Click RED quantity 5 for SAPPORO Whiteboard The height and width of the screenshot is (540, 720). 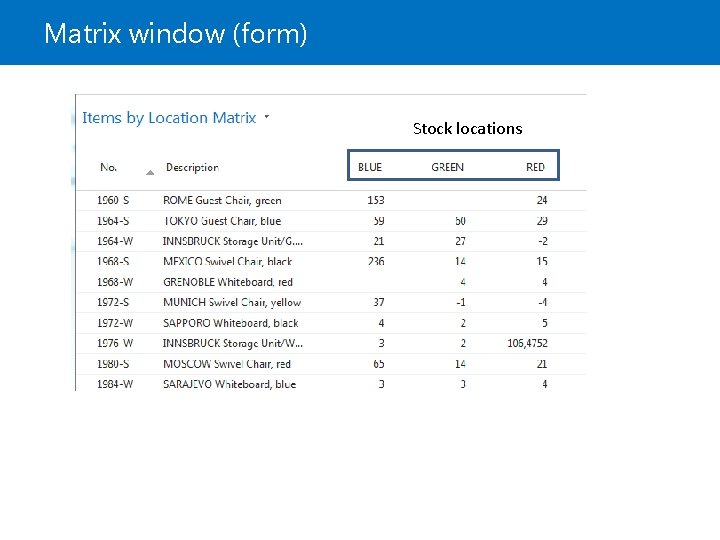(x=545, y=323)
